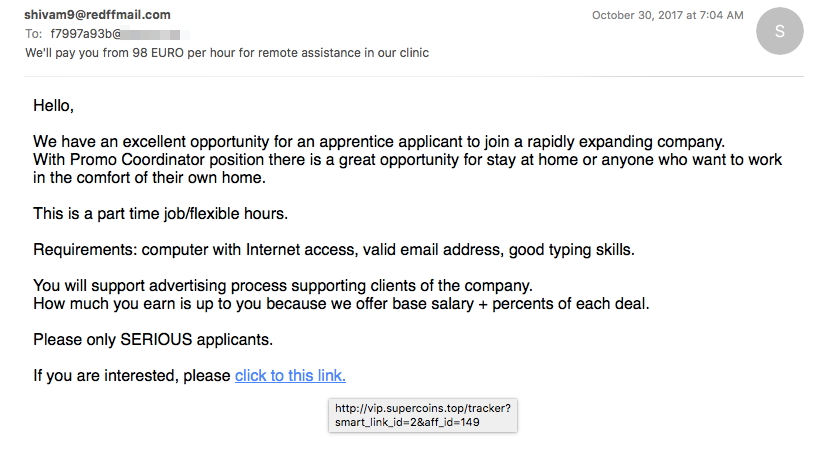Click the blurred redacted recipient domain
Screen dimensions: 815x476
[155, 34]
